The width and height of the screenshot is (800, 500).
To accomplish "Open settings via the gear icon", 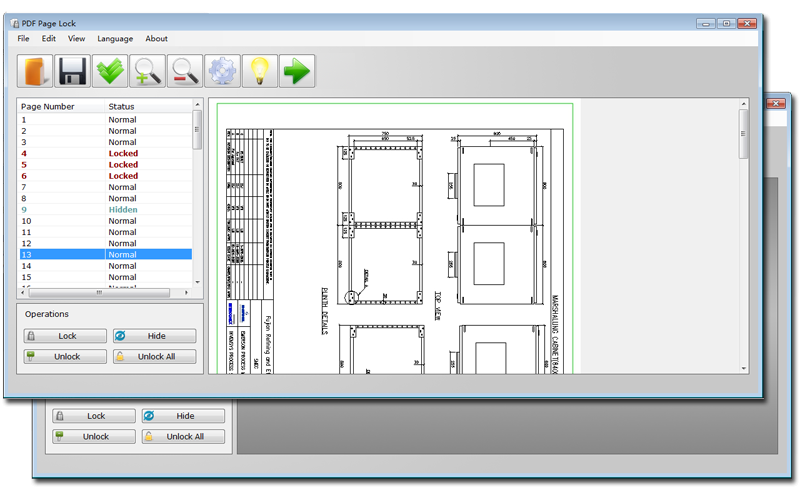I will tap(222, 71).
